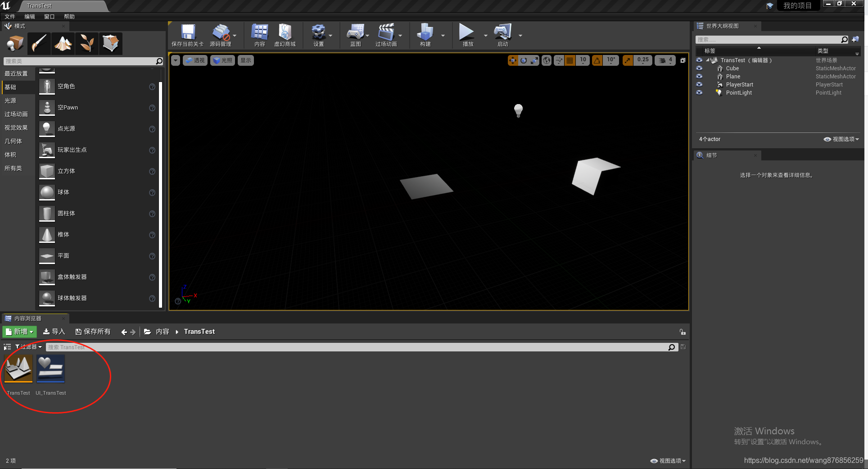Screen dimensions: 868x469
Task: Click the 点光源 point light icon in list
Action: point(47,129)
